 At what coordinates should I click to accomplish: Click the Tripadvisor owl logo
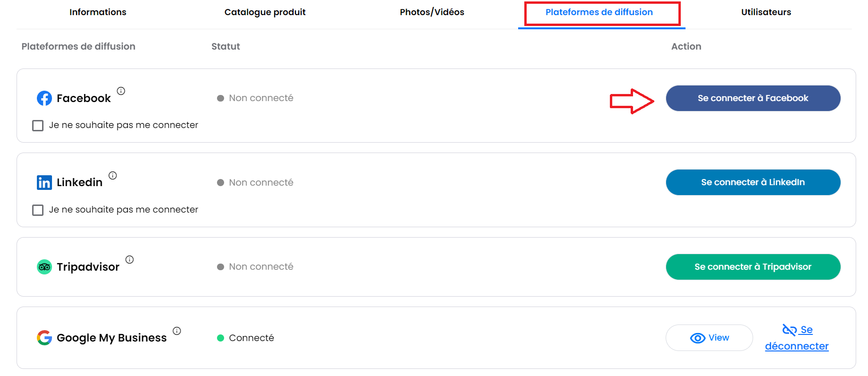[x=44, y=267]
